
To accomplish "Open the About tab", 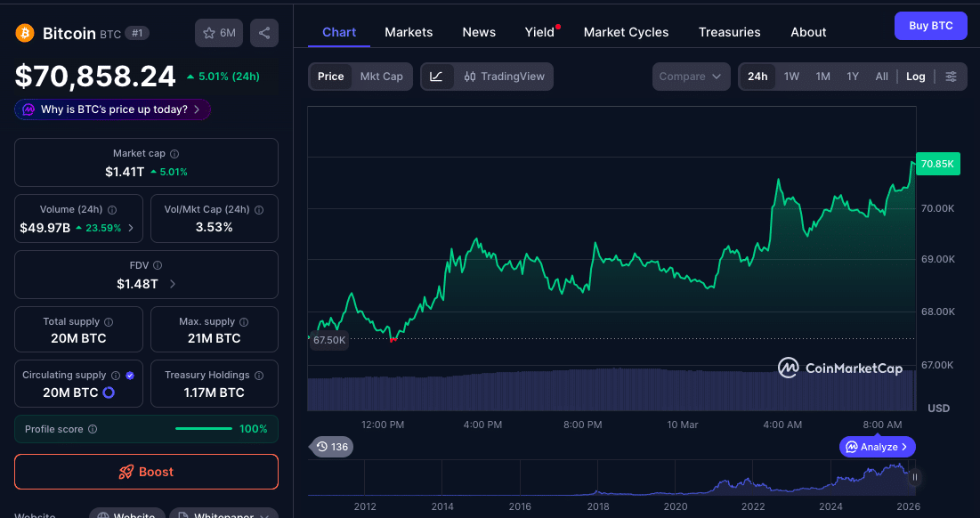I will [808, 32].
